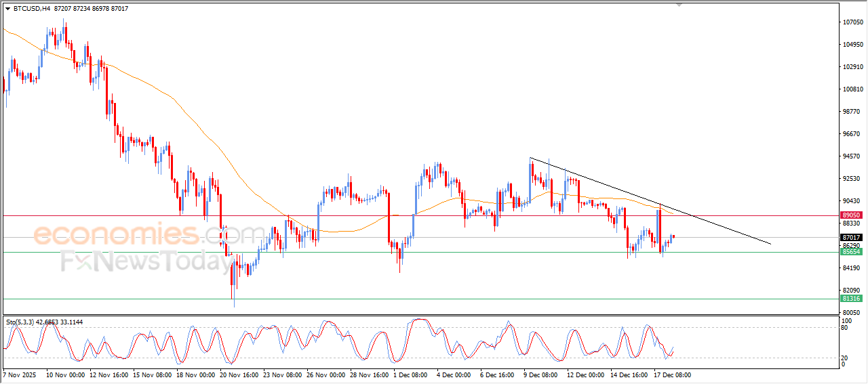Click the 26 Nov 00:00 time label

325,375
